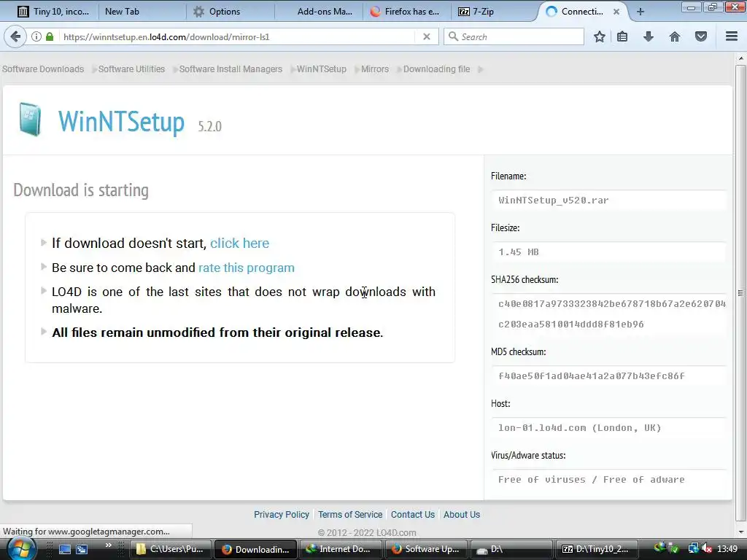
Task: Open About Us footer link
Action: pos(462,514)
